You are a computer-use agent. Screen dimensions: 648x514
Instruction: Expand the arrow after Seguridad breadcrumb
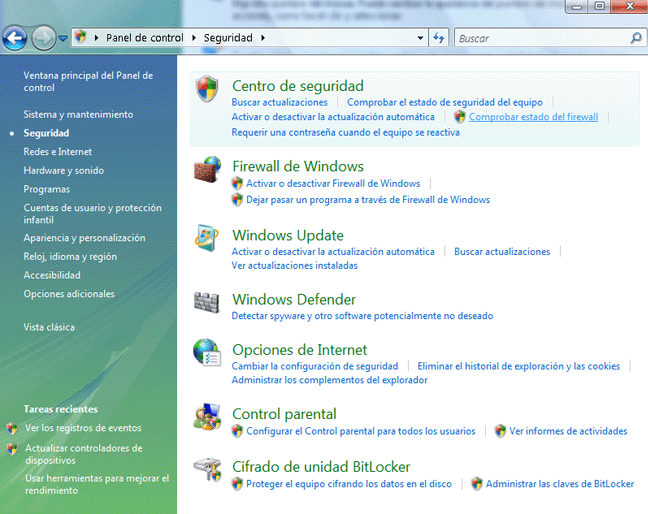263,38
